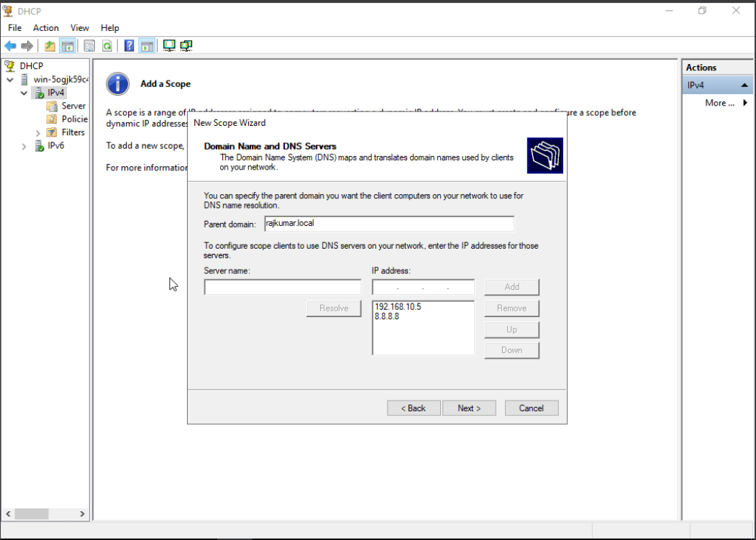
Task: Click the Server name input field
Action: coord(283,287)
